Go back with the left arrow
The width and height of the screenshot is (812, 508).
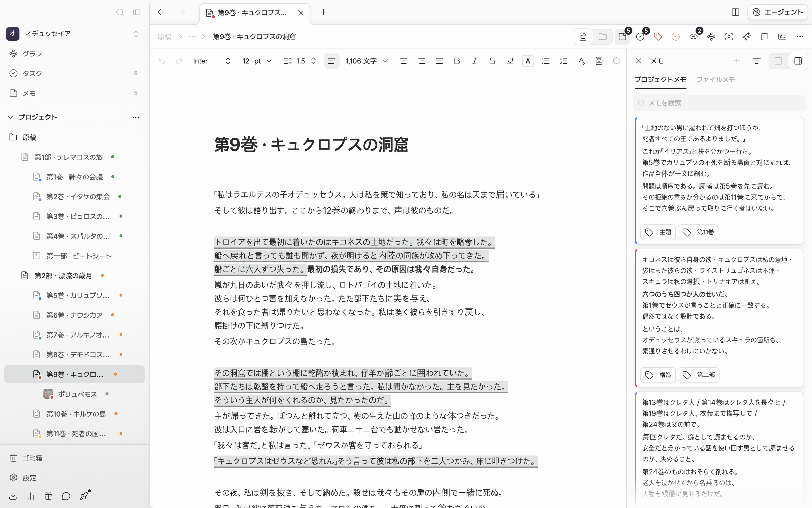pyautogui.click(x=161, y=12)
